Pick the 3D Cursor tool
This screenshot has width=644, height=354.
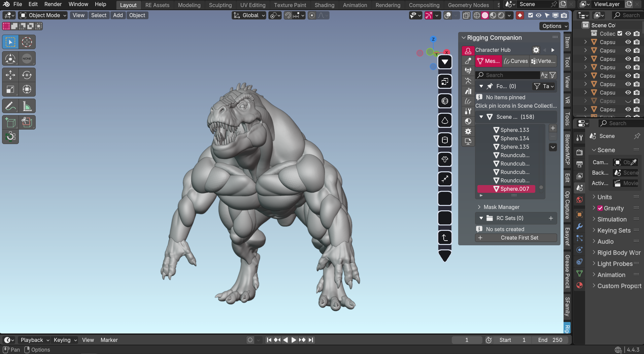[27, 42]
